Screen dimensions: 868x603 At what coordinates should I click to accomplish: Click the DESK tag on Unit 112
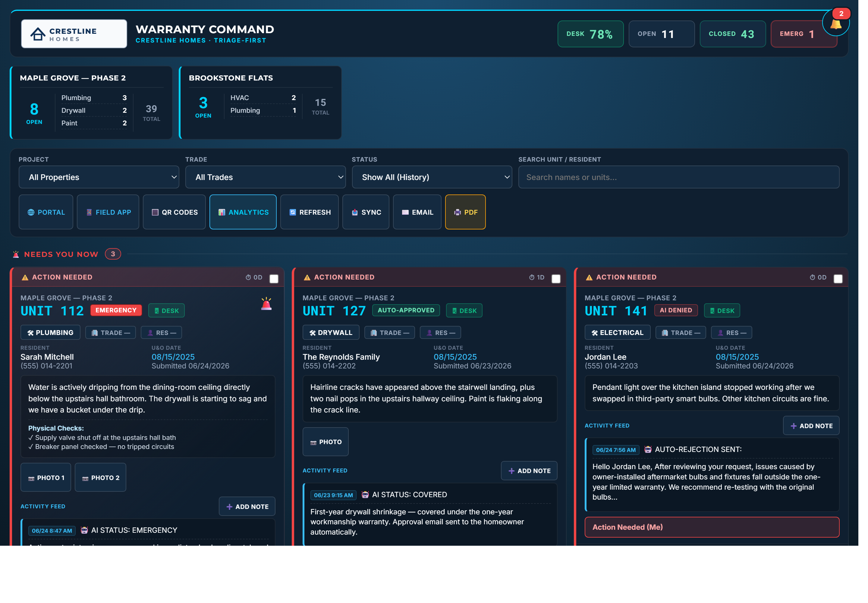[x=166, y=311]
